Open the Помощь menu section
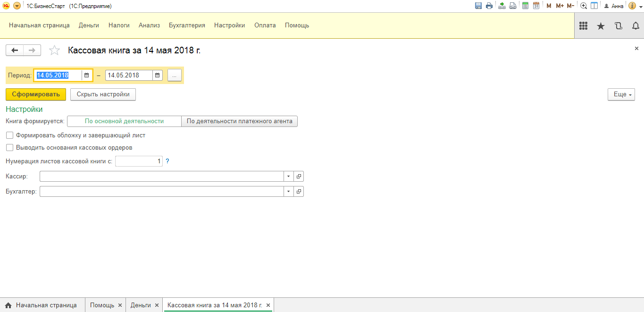This screenshot has width=644, height=312. (297, 25)
